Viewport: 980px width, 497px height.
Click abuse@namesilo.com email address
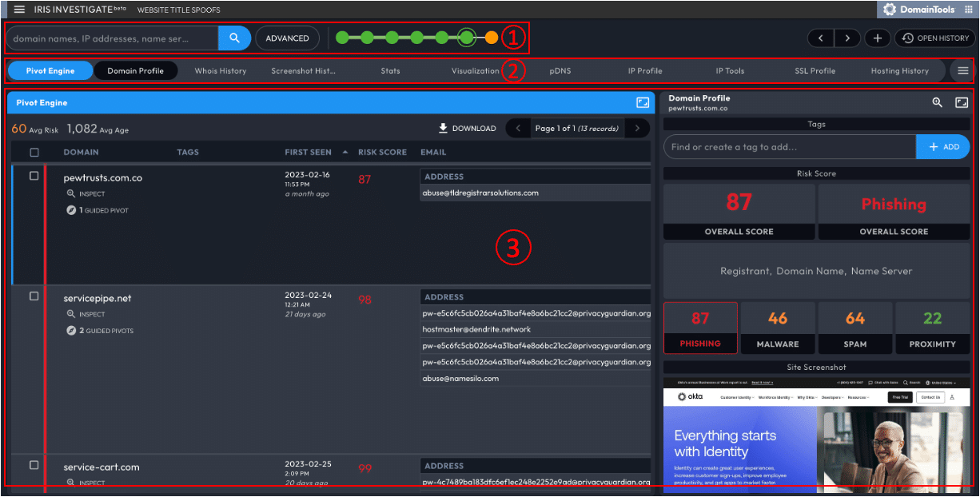pos(460,378)
